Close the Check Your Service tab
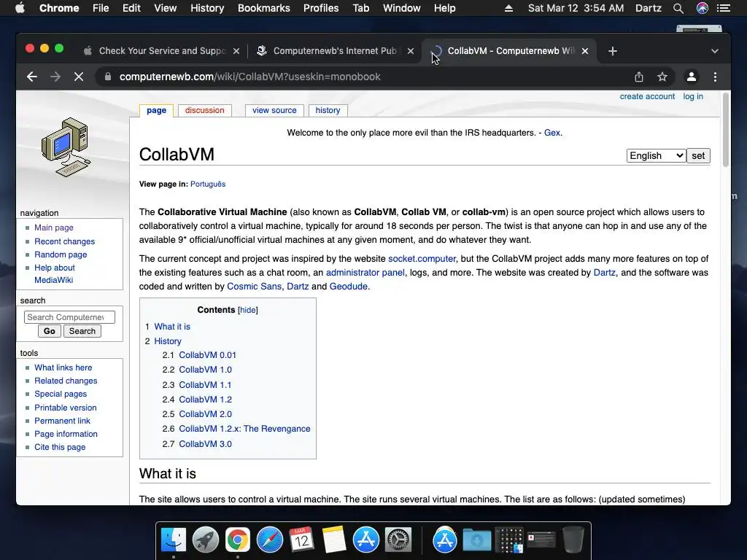Image resolution: width=747 pixels, height=560 pixels. [x=236, y=51]
